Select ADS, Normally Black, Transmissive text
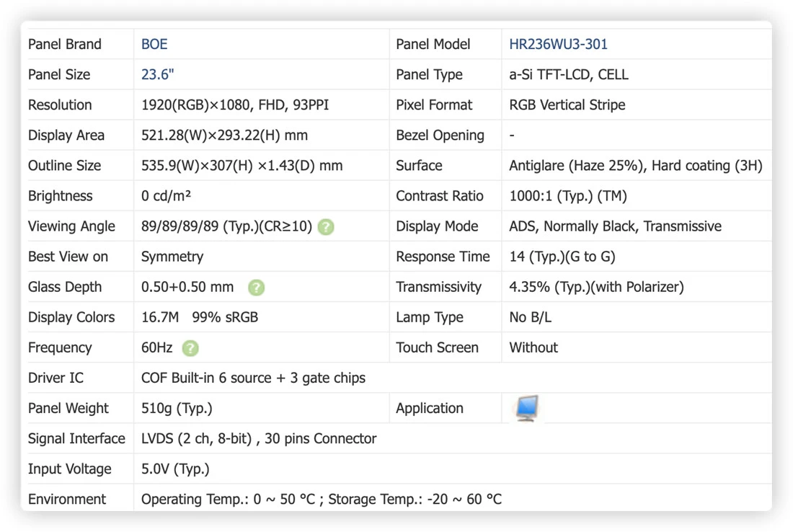Screen dimensions: 793x532 tap(615, 226)
